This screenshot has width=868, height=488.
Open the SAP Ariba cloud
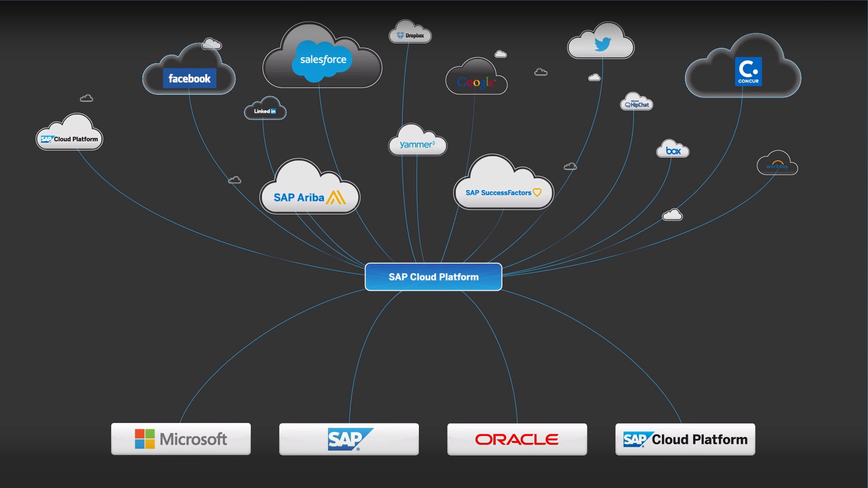tap(310, 197)
